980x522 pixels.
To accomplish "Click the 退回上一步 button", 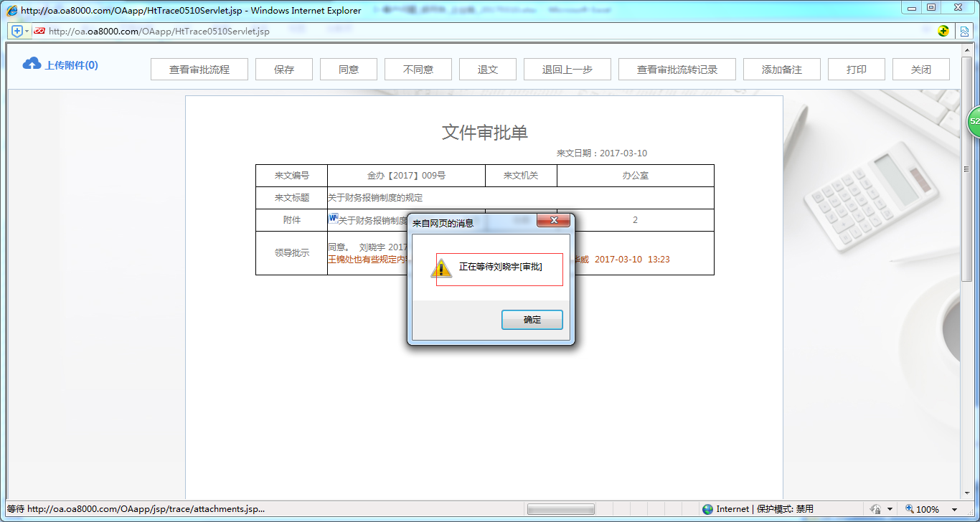I will coord(567,70).
